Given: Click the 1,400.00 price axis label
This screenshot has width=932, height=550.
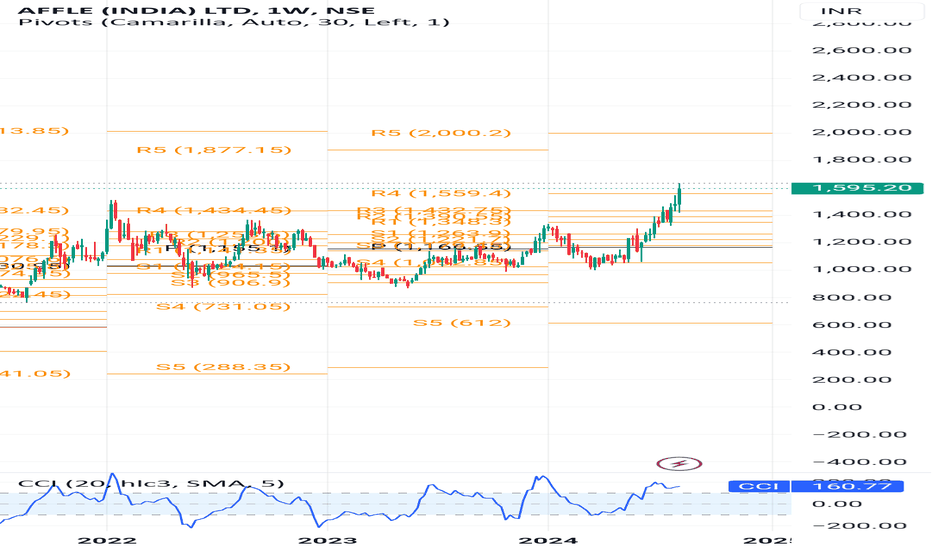Looking at the screenshot, I should click(x=862, y=214).
